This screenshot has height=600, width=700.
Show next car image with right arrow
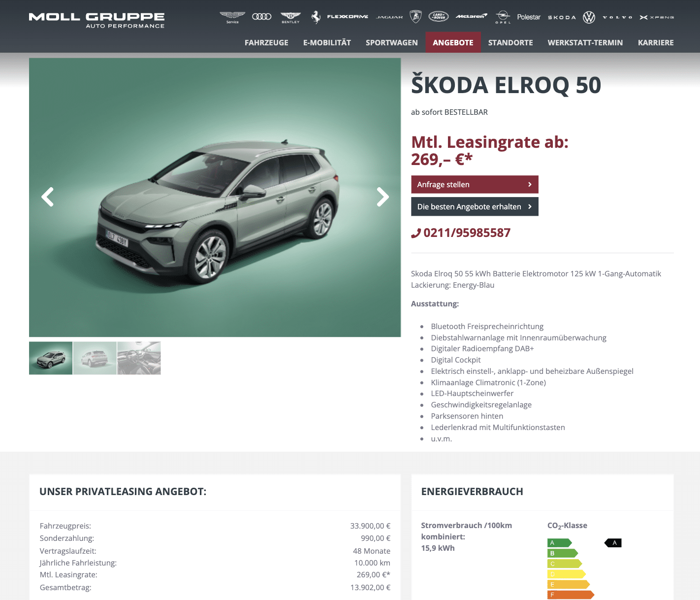(x=383, y=197)
